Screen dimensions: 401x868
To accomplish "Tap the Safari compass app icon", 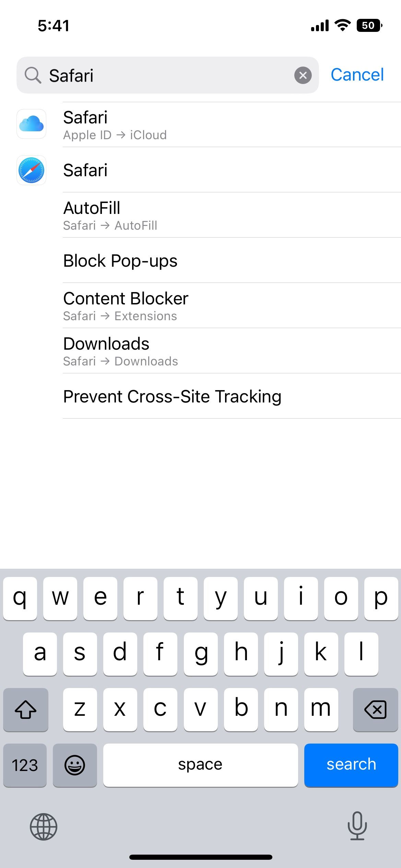I will (x=31, y=170).
